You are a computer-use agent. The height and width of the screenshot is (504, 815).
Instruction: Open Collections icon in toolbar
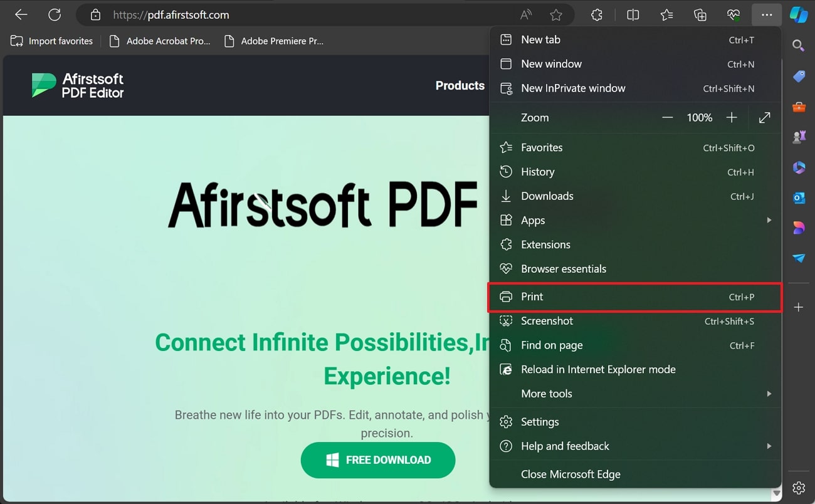pyautogui.click(x=700, y=14)
